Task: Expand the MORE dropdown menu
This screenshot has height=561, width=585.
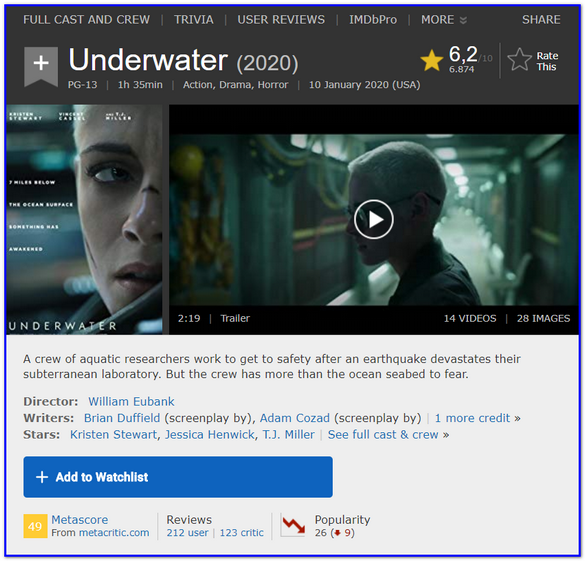Action: pyautogui.click(x=444, y=20)
